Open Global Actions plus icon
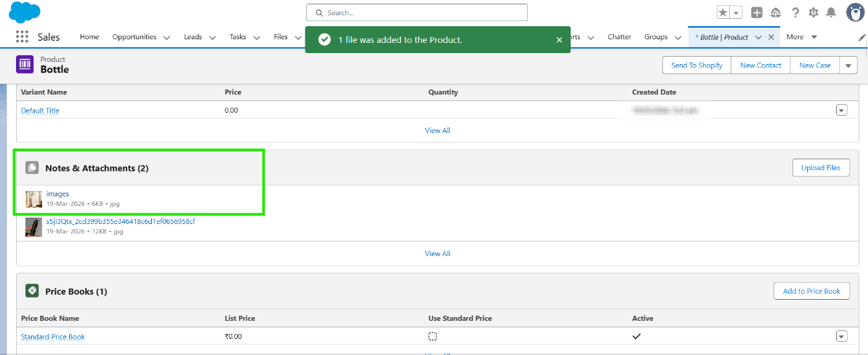868x355 pixels. [757, 12]
